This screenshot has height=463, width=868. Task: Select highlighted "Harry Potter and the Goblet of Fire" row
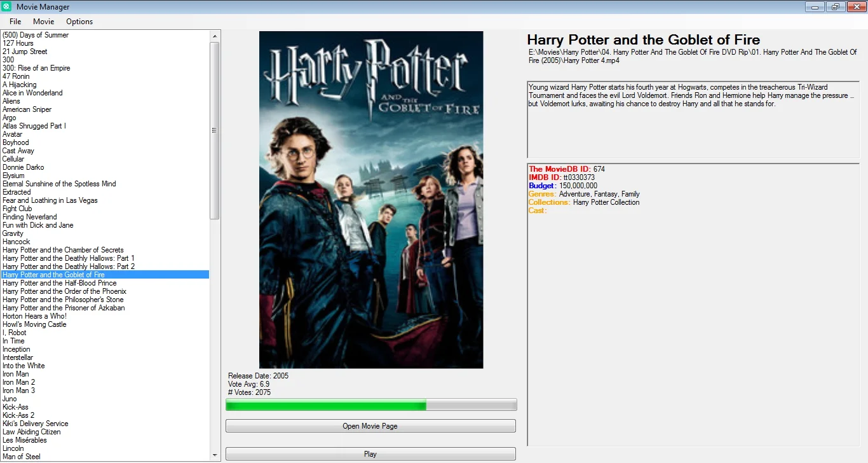tap(105, 275)
